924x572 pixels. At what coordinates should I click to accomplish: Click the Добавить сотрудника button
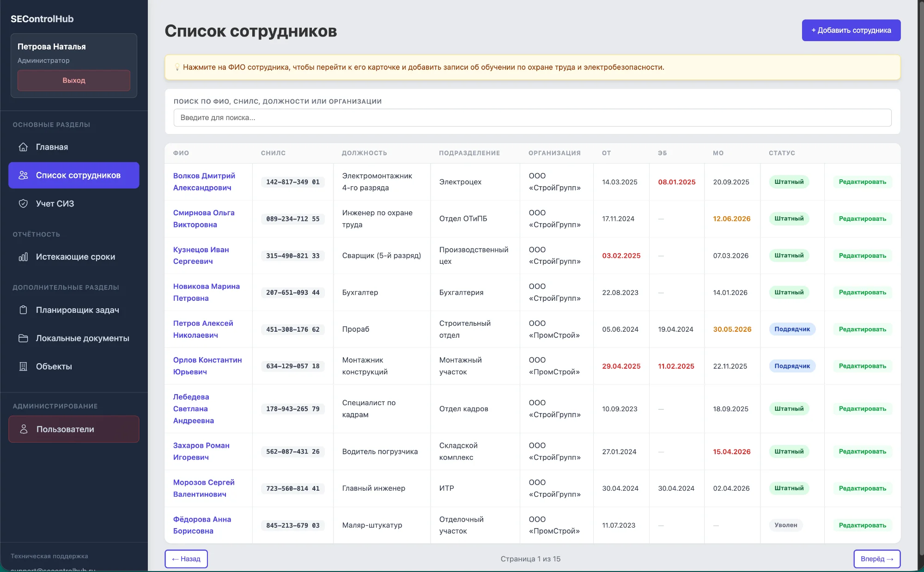click(851, 30)
